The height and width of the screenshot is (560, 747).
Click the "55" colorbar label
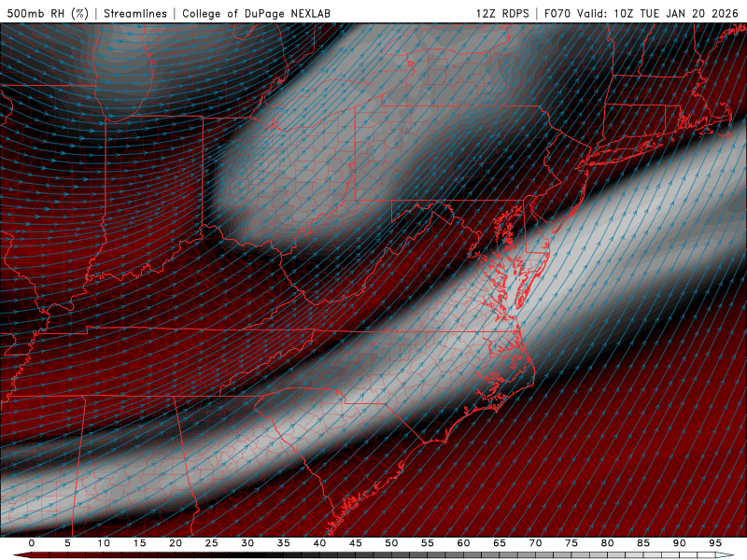428,543
